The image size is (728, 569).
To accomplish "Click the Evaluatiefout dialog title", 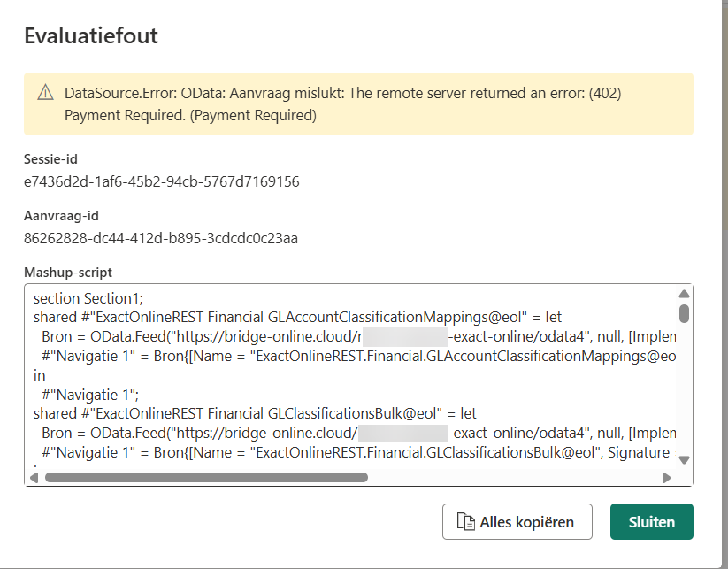I will (90, 36).
